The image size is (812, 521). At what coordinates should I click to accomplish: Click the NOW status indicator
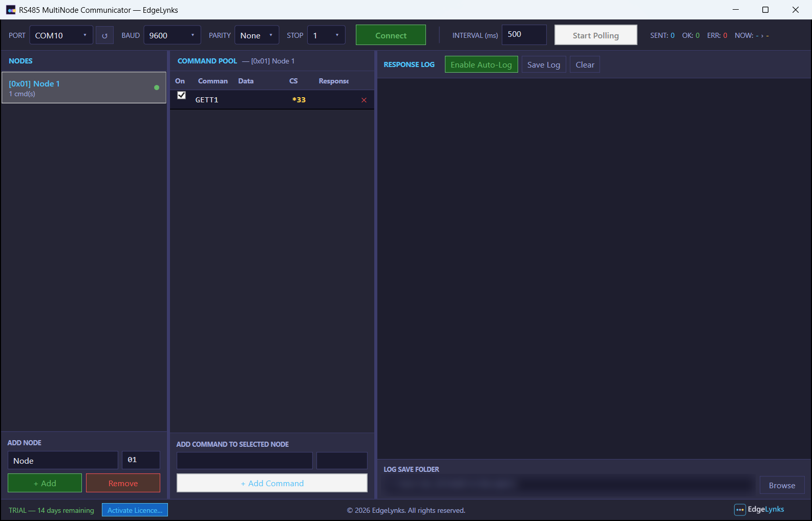click(752, 35)
